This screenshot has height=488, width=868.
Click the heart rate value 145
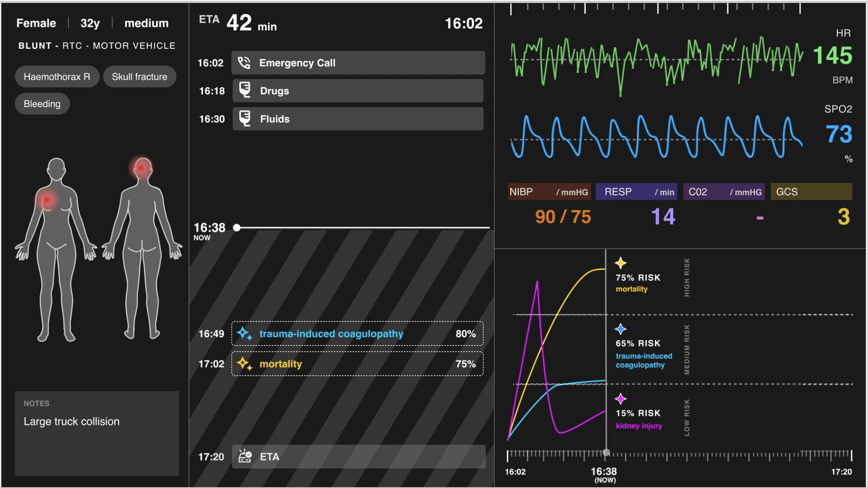click(x=832, y=56)
